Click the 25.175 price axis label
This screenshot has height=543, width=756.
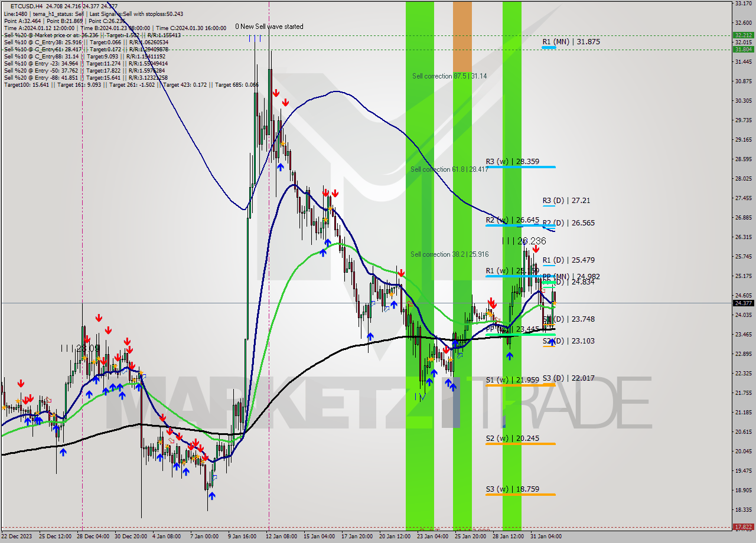point(743,276)
